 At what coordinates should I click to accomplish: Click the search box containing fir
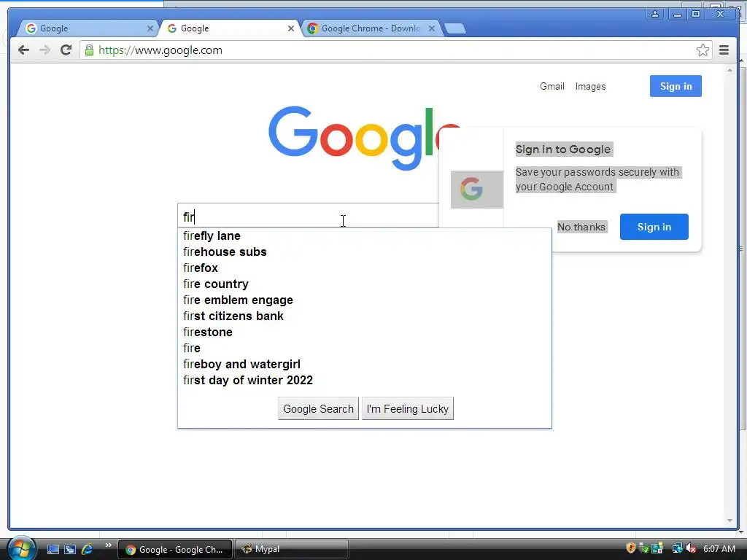tap(308, 217)
